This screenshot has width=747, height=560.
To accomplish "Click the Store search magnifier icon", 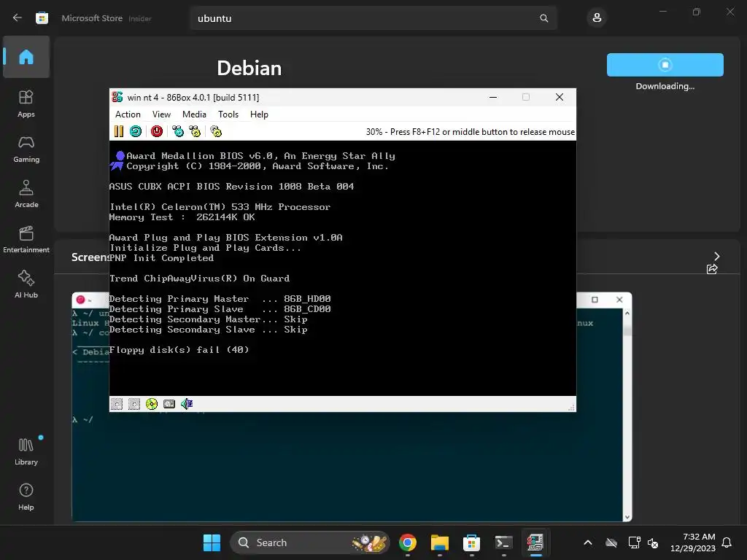I will tap(544, 18).
